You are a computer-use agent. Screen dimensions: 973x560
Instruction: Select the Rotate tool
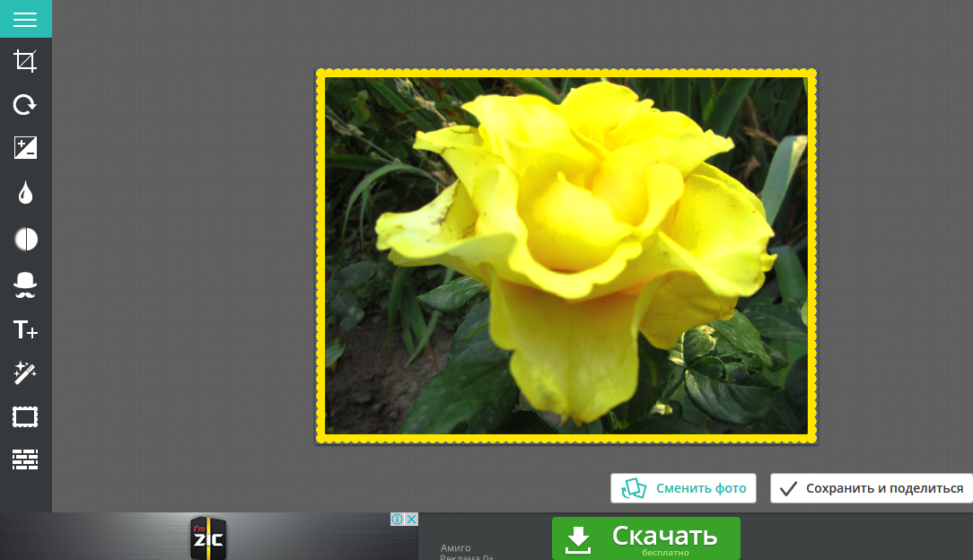click(x=25, y=105)
